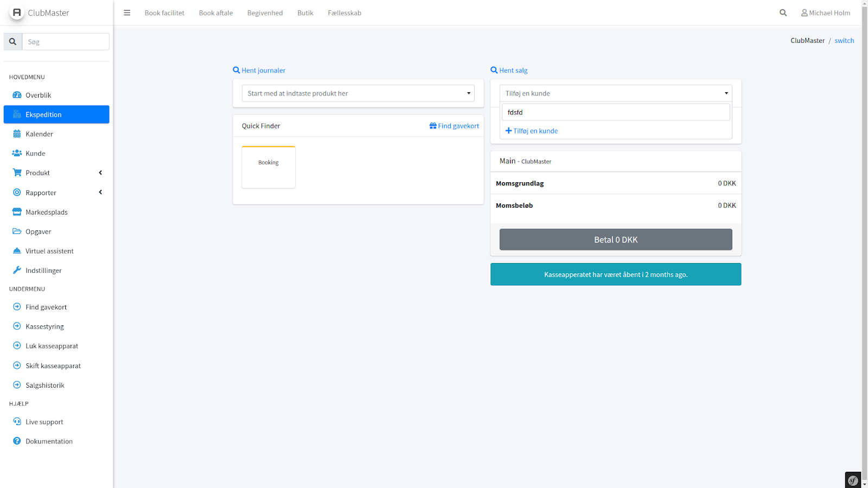Click the Find gavekort link in Quick Finder
The image size is (868, 488).
[454, 126]
